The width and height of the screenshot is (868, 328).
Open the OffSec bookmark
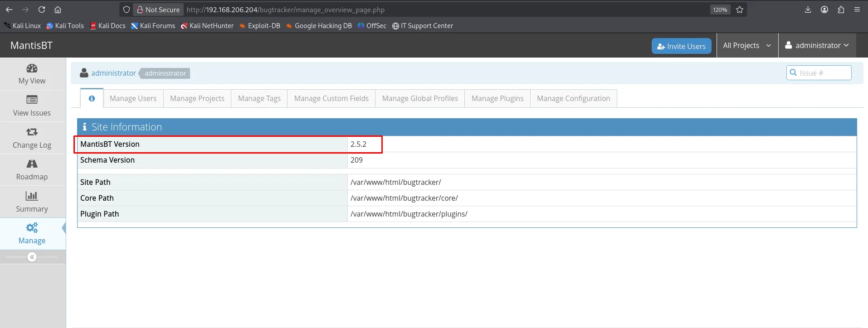coord(372,26)
